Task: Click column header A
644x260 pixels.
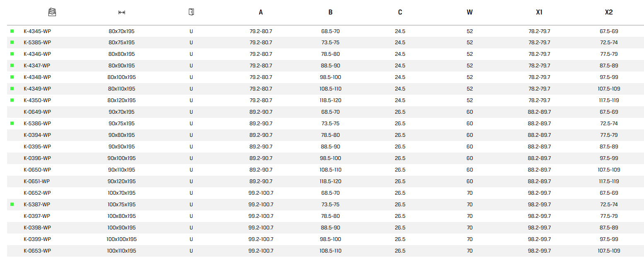Action: point(260,12)
